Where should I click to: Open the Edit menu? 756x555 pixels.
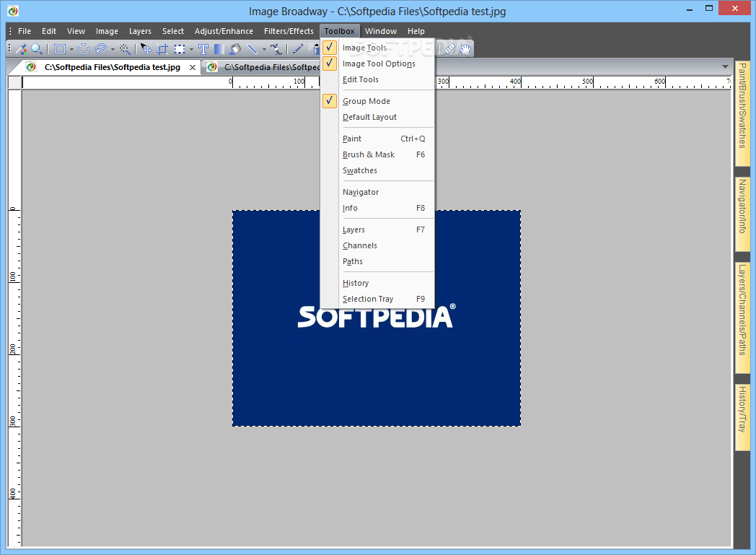point(49,31)
